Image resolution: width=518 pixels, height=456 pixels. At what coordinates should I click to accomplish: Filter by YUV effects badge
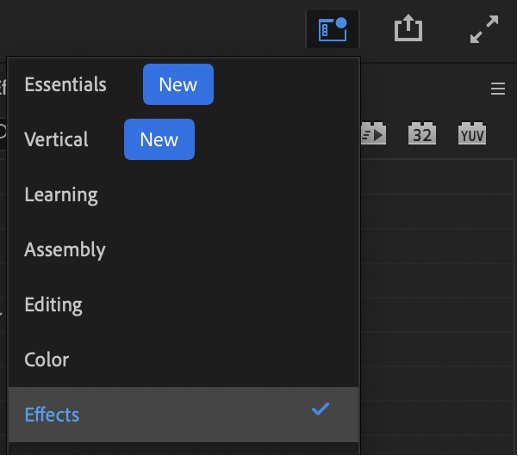pos(472,134)
